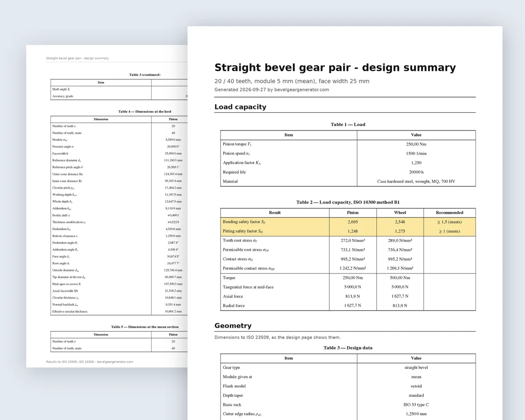This screenshot has height=420, width=525.
Task: Click the 'Pinion torque T1' row label
Action: (x=237, y=144)
